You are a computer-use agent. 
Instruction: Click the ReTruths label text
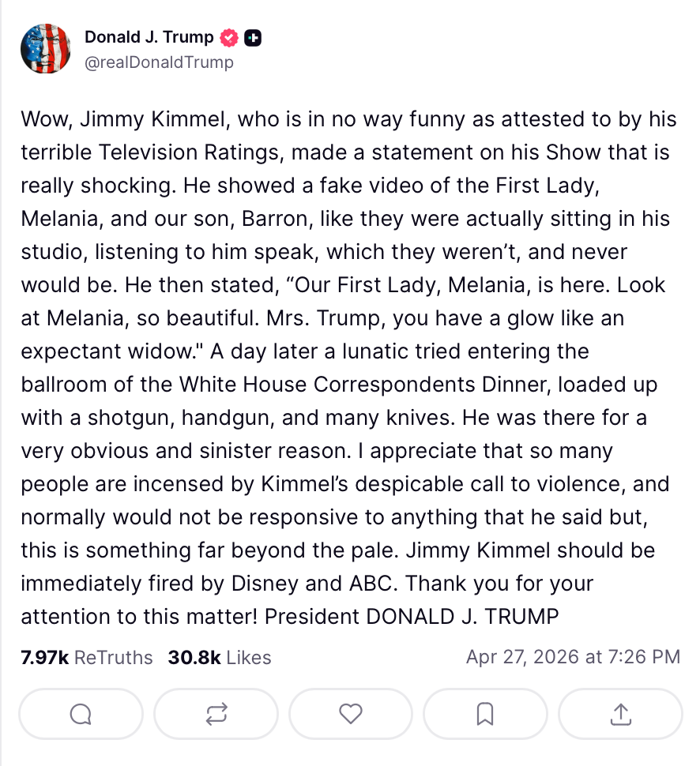(113, 657)
